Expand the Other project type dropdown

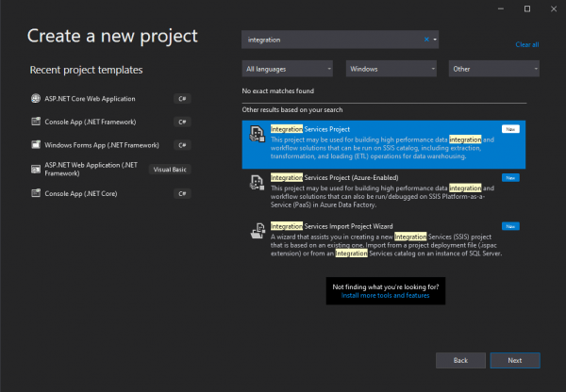[493, 69]
